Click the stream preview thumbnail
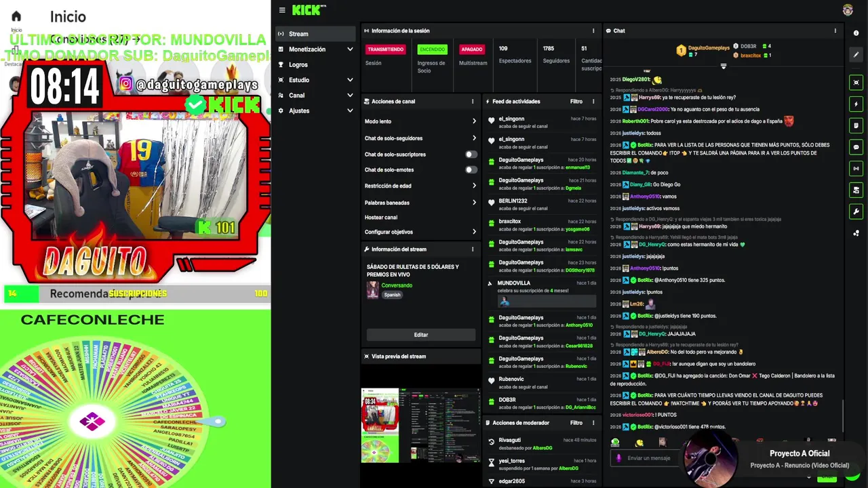Viewport: 868px width, 488px height. [x=420, y=425]
